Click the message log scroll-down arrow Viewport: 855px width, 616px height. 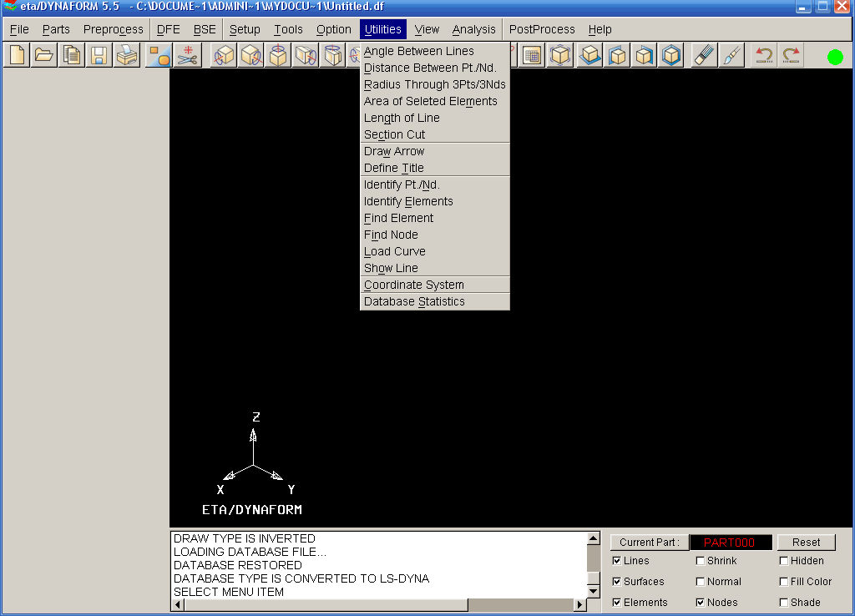(x=594, y=592)
